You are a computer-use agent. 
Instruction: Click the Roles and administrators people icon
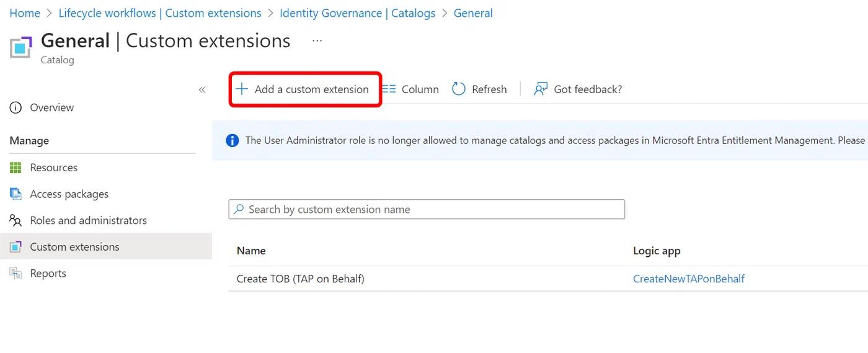coord(15,220)
